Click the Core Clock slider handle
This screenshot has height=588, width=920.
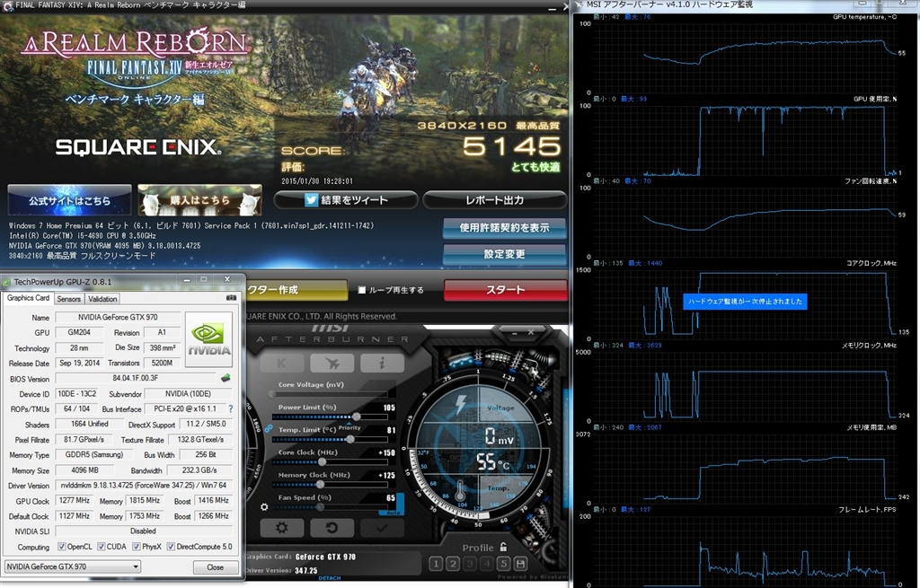coord(322,462)
